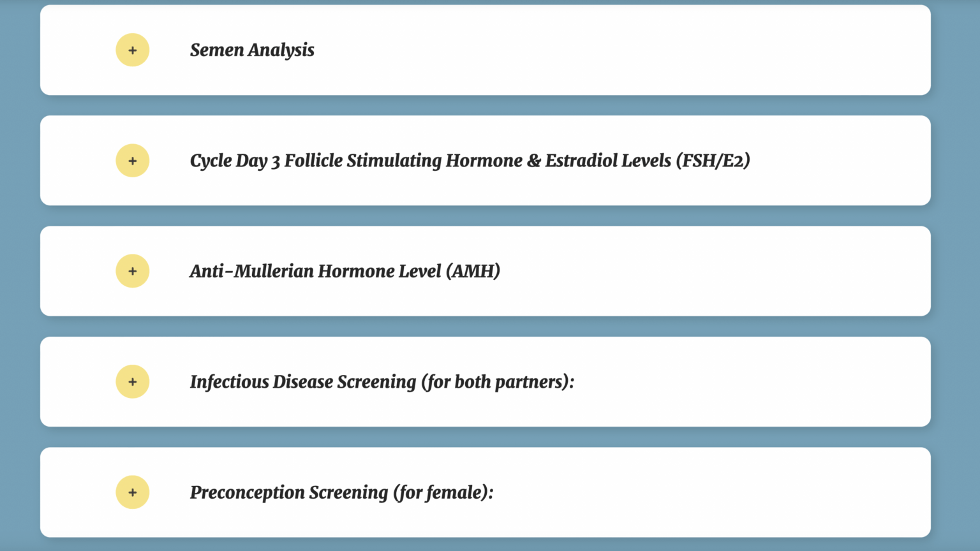This screenshot has height=551, width=980.
Task: Click the plus icon beside Infectious Disease Screening
Action: click(x=133, y=382)
